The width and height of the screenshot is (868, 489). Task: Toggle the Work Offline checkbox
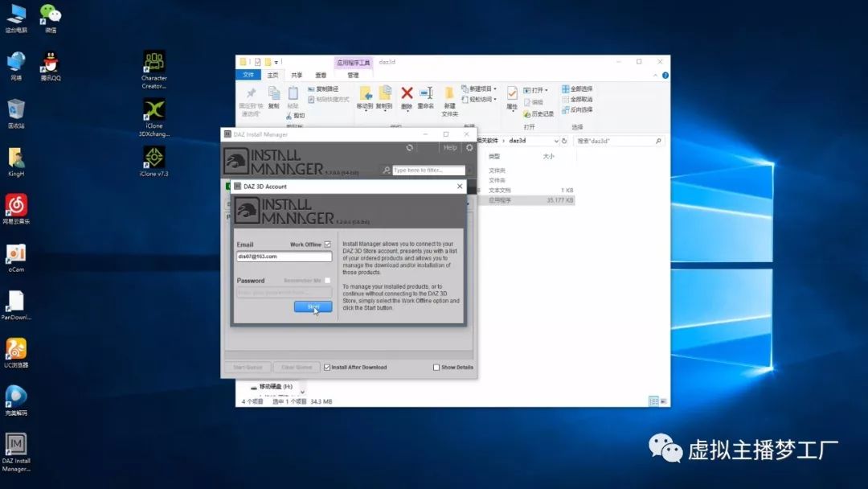pos(328,244)
